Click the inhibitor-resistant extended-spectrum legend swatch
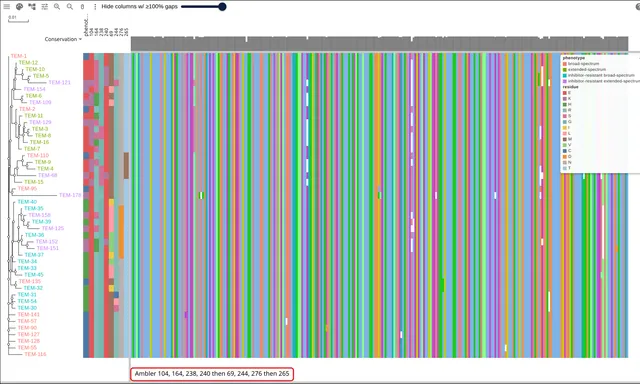 pos(565,81)
